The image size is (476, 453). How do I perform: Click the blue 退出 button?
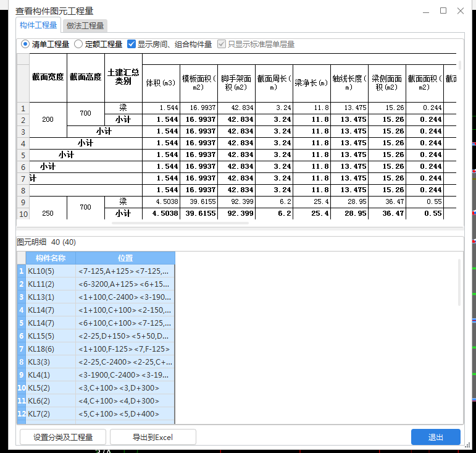click(x=436, y=437)
